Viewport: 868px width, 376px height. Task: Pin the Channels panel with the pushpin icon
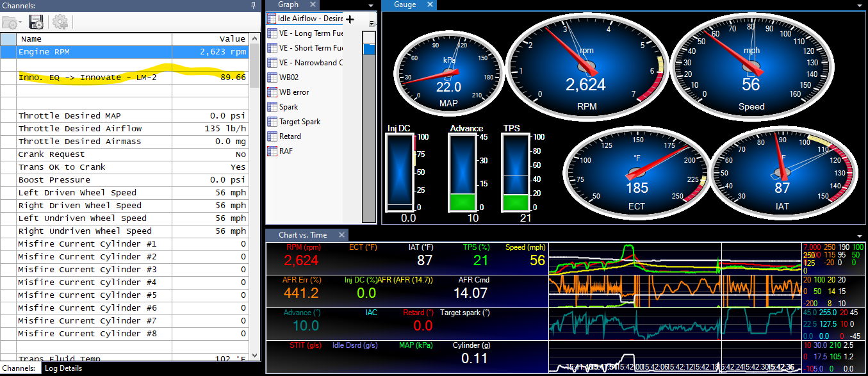253,5
